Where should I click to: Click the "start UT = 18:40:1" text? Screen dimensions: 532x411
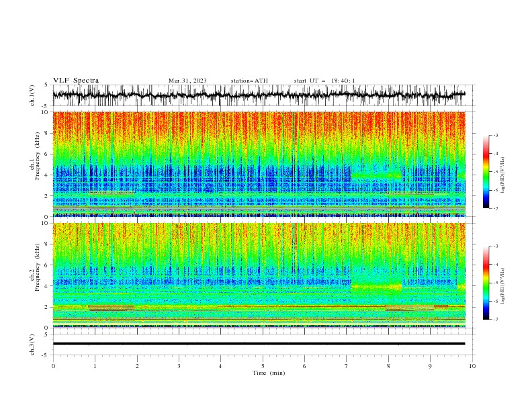pyautogui.click(x=324, y=81)
